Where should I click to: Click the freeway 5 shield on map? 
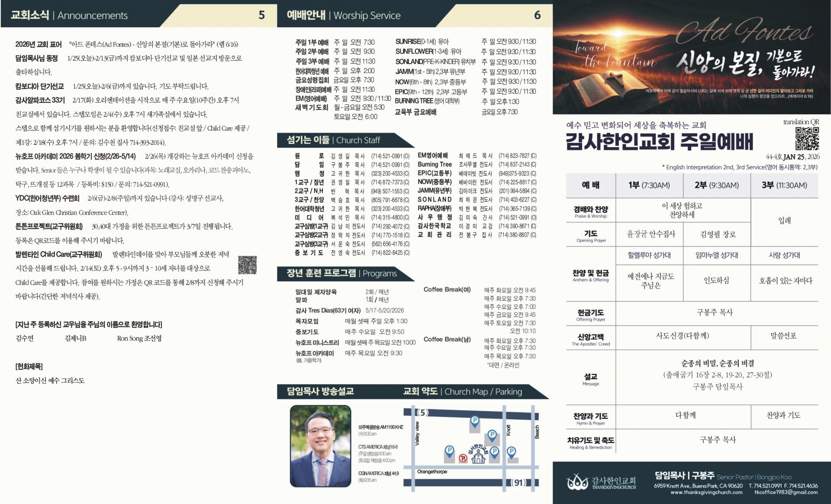422,412
